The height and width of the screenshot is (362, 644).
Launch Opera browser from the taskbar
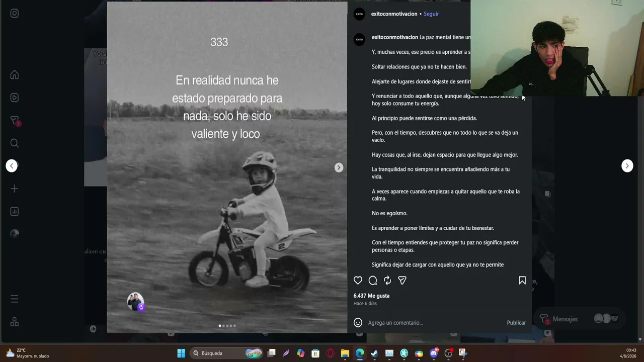(x=331, y=353)
